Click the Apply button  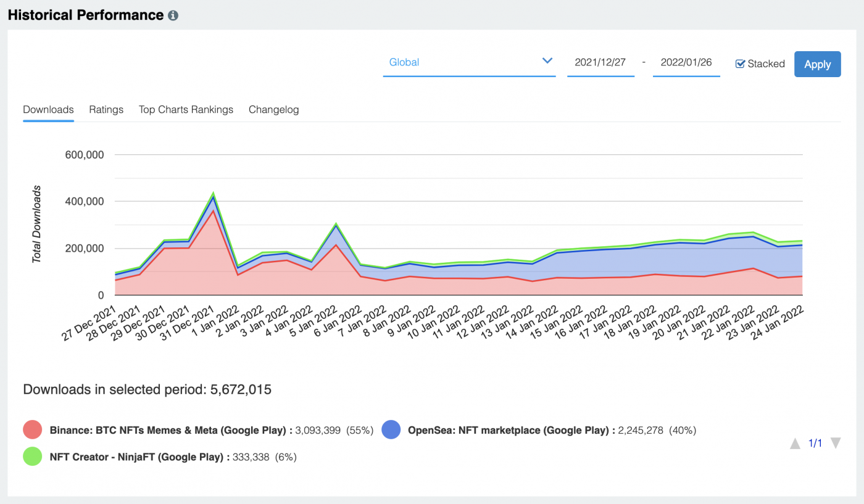click(x=817, y=64)
